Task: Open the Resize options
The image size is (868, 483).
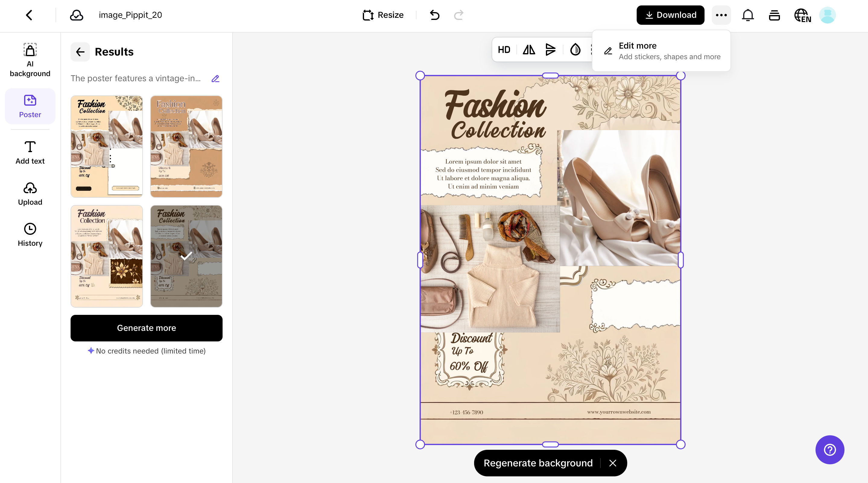Action: pos(383,15)
